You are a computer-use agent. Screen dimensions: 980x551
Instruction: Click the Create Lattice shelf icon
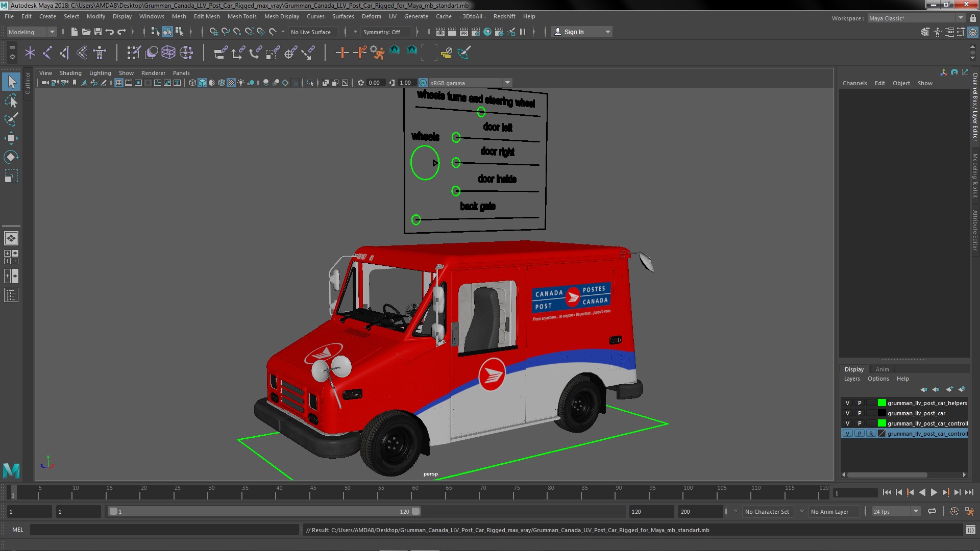[168, 53]
